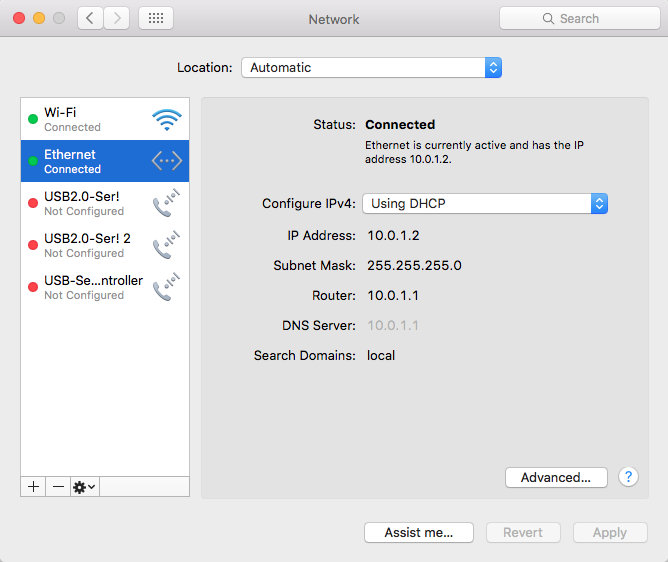Click the Network window title
This screenshot has height=562, width=668.
[334, 19]
